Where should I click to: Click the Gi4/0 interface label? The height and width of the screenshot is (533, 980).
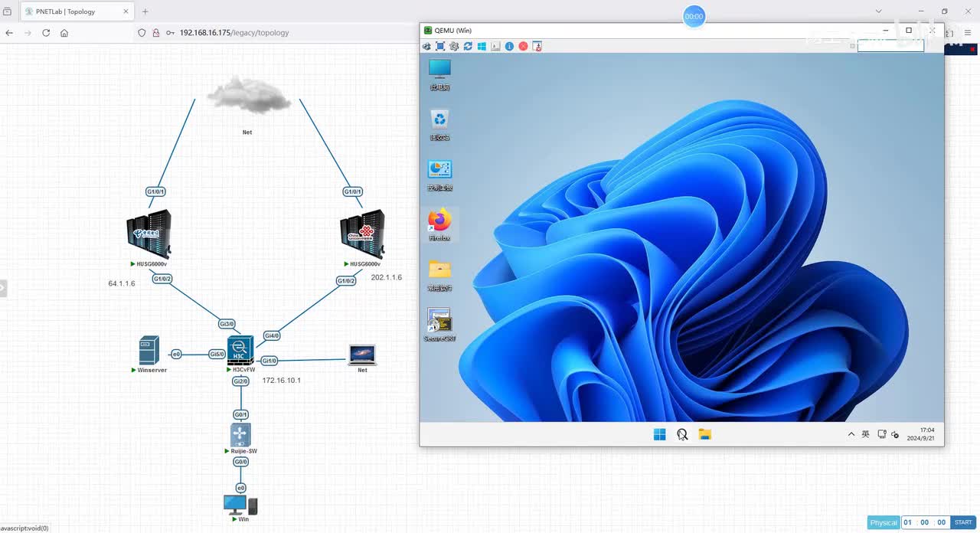272,335
